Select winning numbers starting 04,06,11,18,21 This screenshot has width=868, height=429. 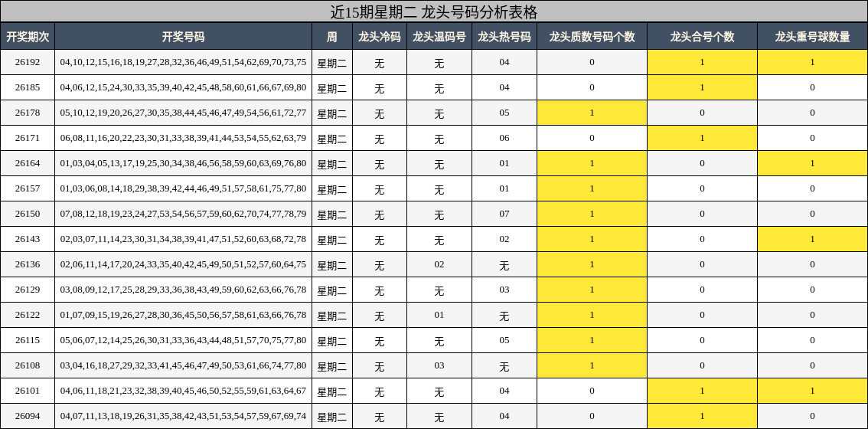click(183, 391)
